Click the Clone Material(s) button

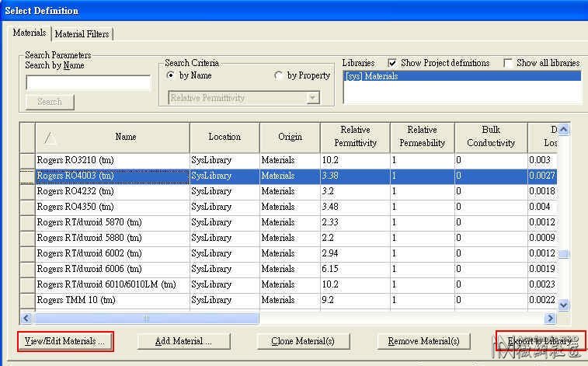tap(303, 341)
